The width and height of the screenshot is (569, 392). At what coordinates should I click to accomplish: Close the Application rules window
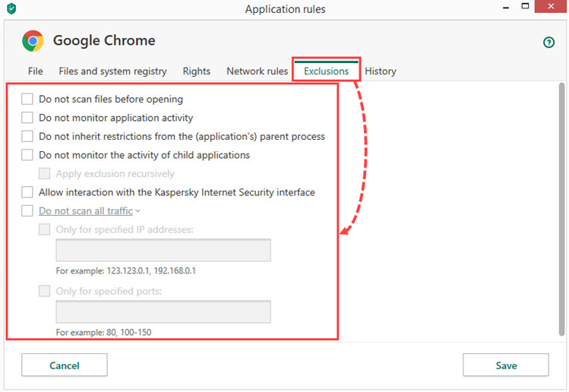551,7
